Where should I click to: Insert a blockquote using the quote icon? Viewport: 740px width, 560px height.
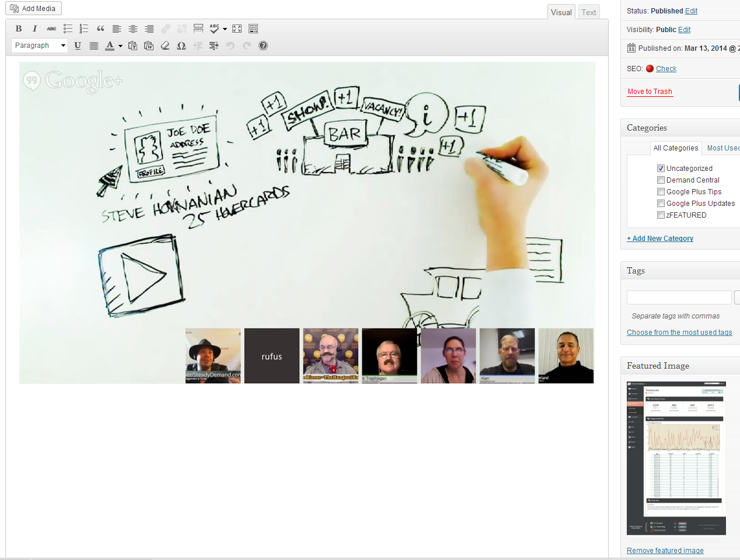[100, 29]
